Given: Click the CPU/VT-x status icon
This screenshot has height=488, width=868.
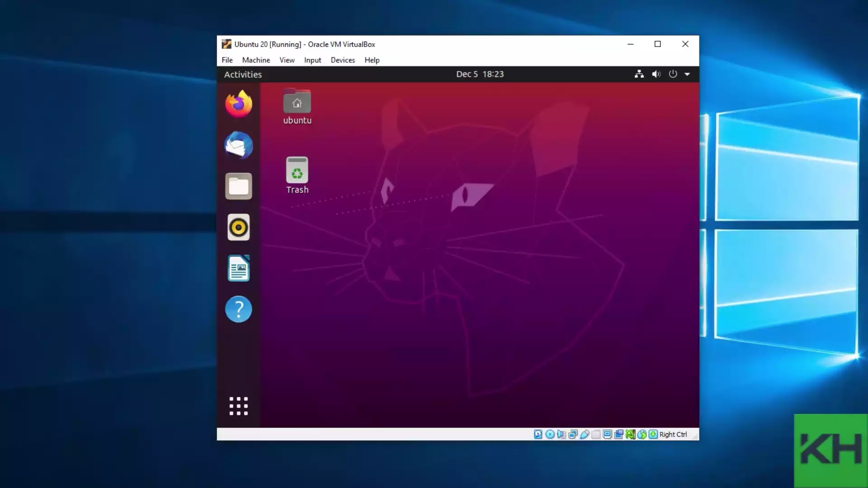Looking at the screenshot, I should (631, 434).
